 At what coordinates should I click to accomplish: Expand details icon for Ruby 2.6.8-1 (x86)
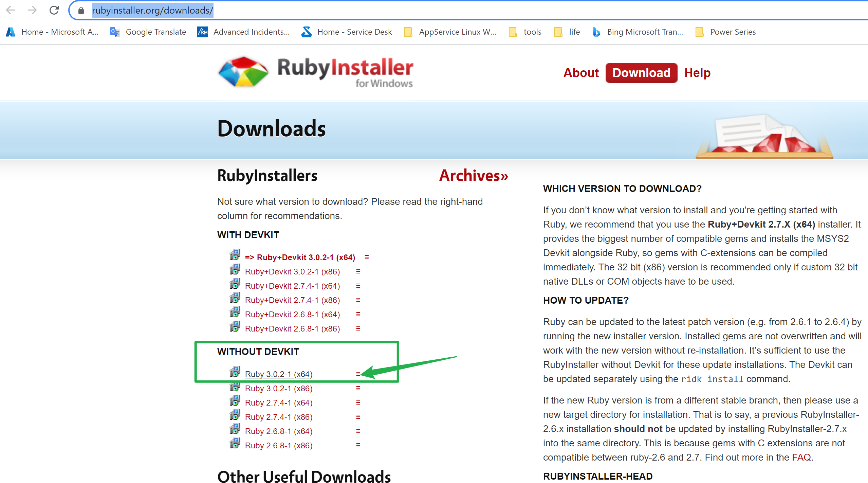(358, 445)
